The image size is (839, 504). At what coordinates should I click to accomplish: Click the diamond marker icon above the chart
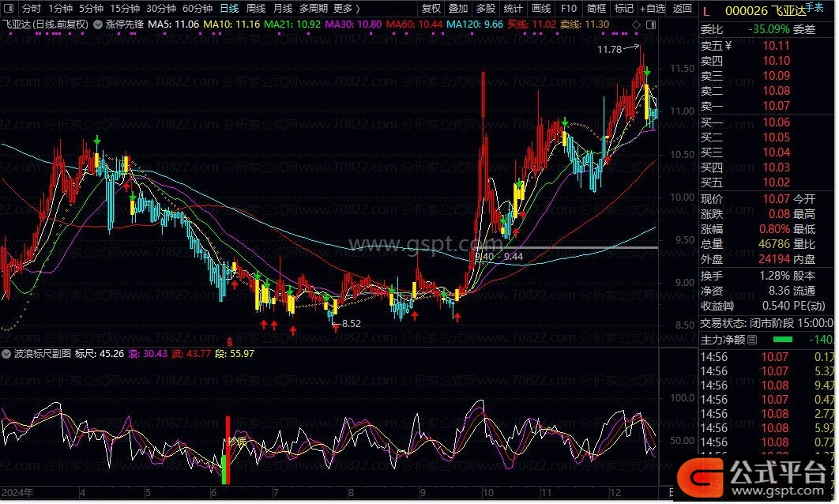(x=636, y=24)
